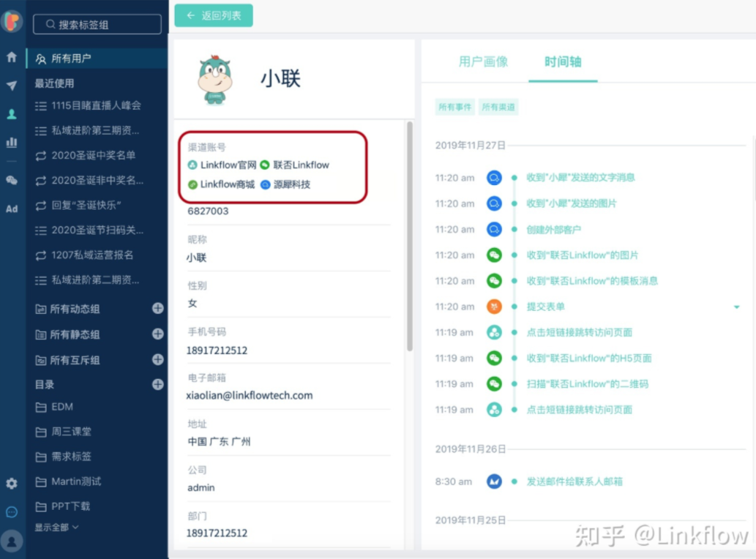Add a new mutually exclusive group with plus
The width and height of the screenshot is (756, 559).
pyautogui.click(x=157, y=359)
